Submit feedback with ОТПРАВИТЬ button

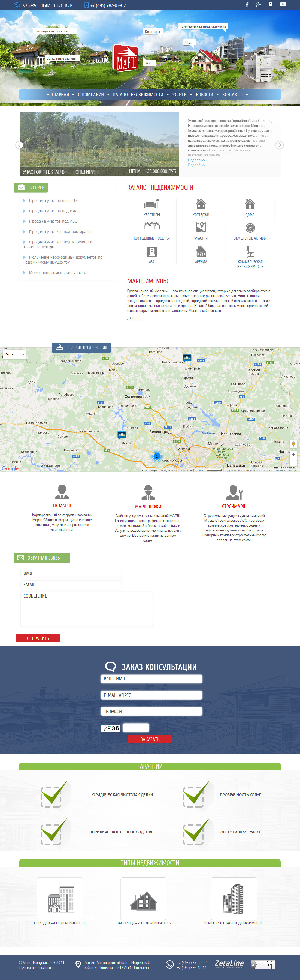click(38, 638)
